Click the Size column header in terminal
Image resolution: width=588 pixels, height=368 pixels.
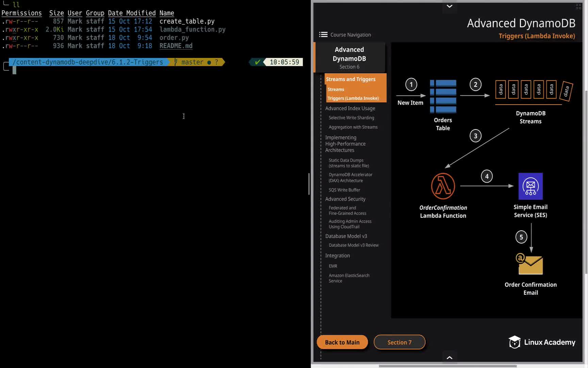click(x=56, y=13)
